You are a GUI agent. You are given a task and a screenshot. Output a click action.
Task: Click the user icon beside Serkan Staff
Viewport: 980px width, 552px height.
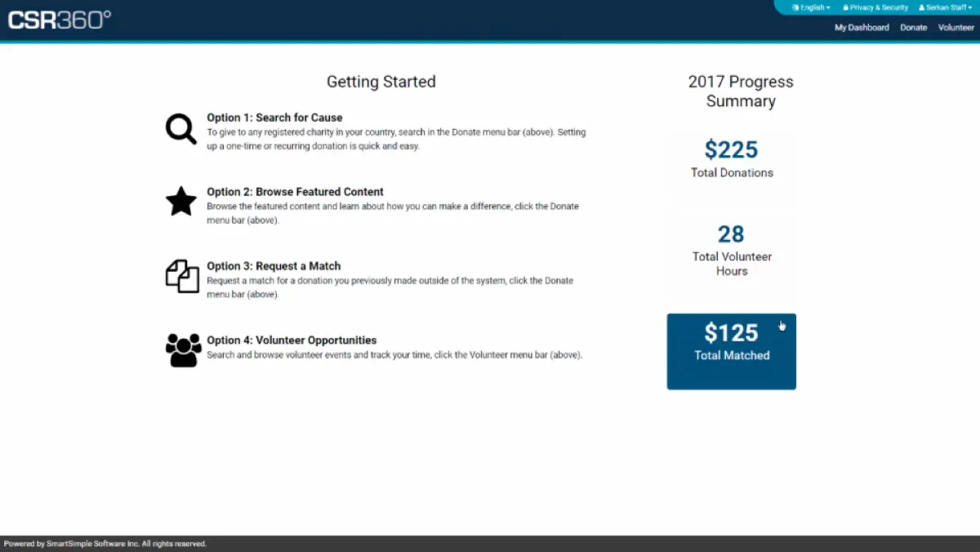tap(921, 7)
